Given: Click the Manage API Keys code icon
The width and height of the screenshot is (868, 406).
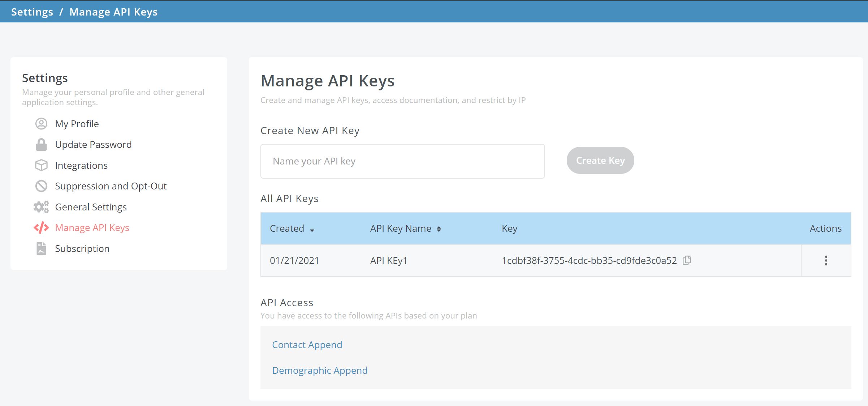Looking at the screenshot, I should (x=41, y=228).
